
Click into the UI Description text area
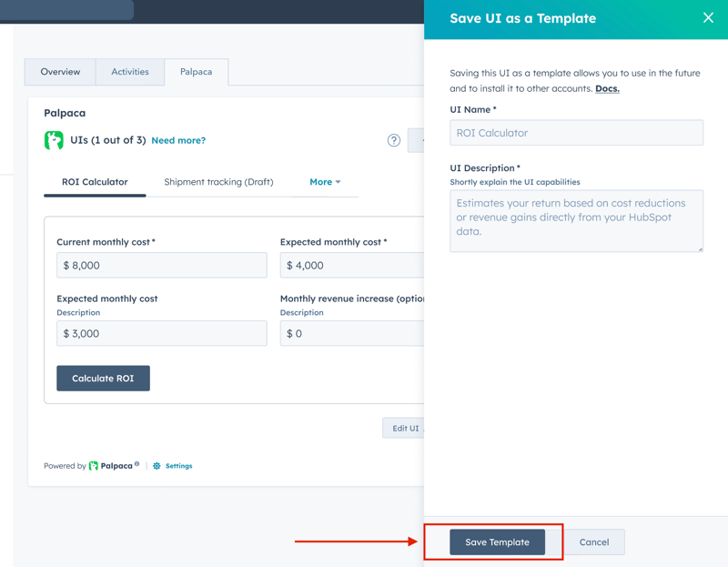click(576, 220)
